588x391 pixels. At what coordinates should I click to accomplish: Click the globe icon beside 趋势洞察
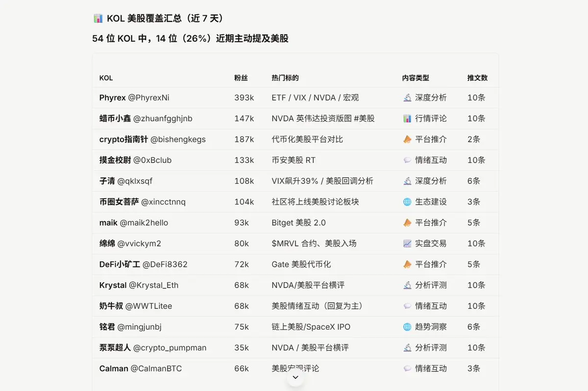coord(407,327)
